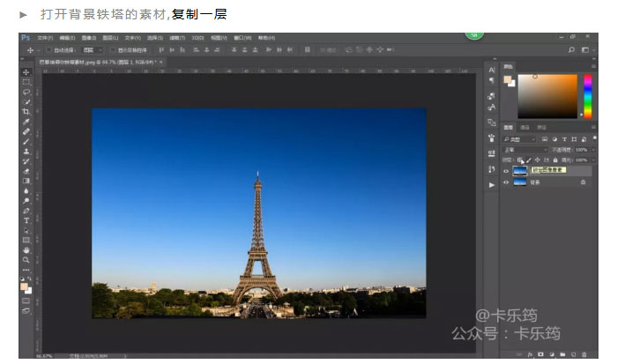Viewport: 617px width, 364px height.
Task: Click the foreground color swatch in Color panel
Action: 508,79
